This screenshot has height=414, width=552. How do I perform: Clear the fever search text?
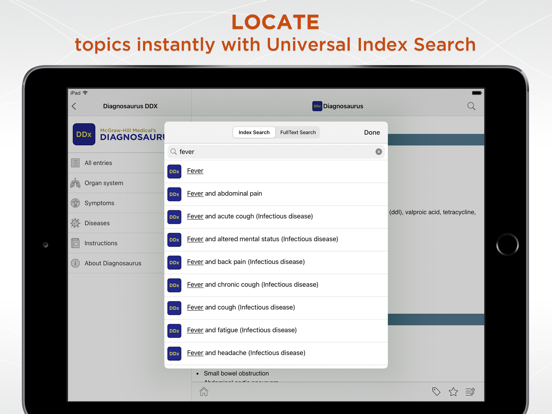(x=378, y=152)
